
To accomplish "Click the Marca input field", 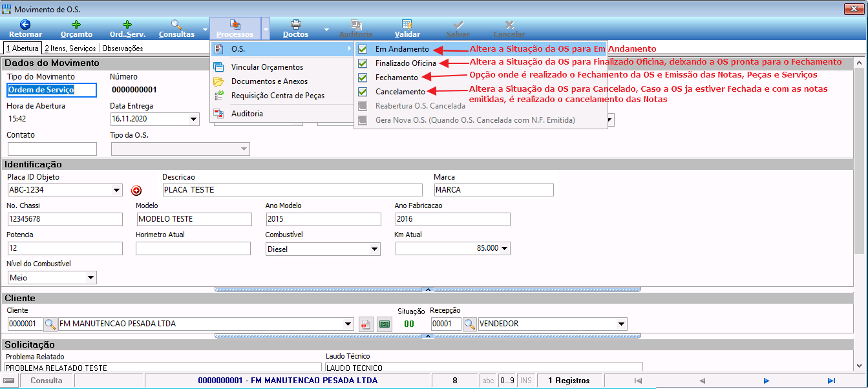I will tap(494, 190).
